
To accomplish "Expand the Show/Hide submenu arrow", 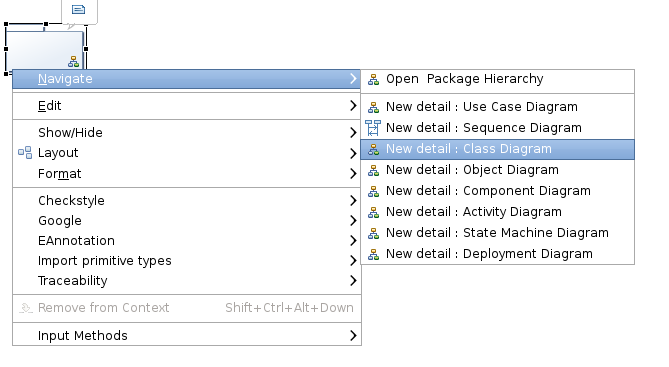I will [x=353, y=133].
